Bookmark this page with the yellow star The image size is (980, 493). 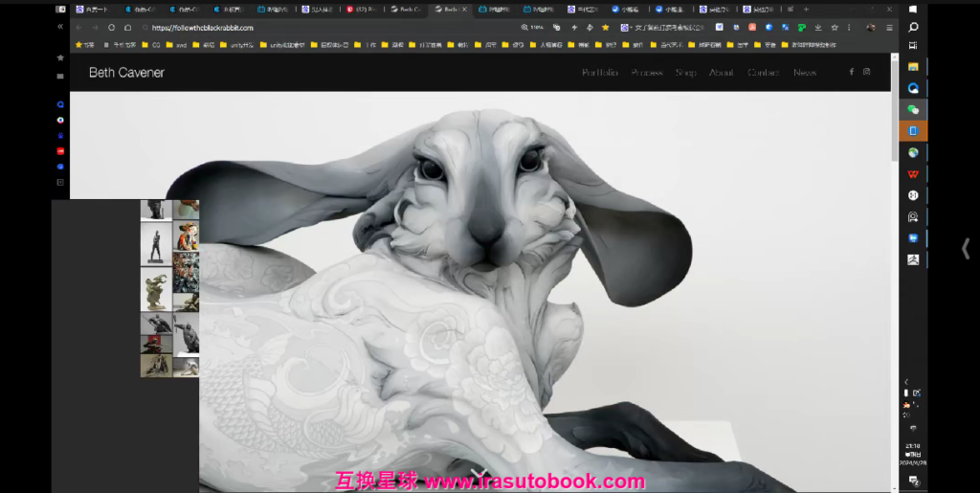[x=605, y=28]
